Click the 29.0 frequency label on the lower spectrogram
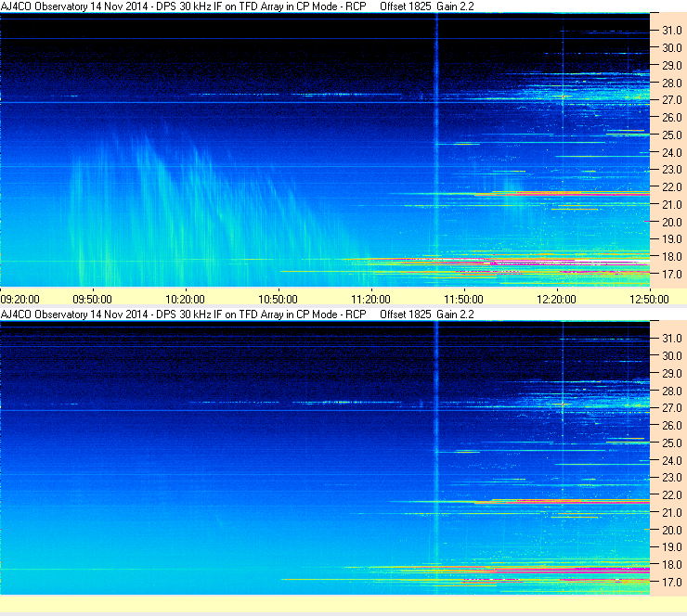This screenshot has height=616, width=687. pyautogui.click(x=671, y=374)
